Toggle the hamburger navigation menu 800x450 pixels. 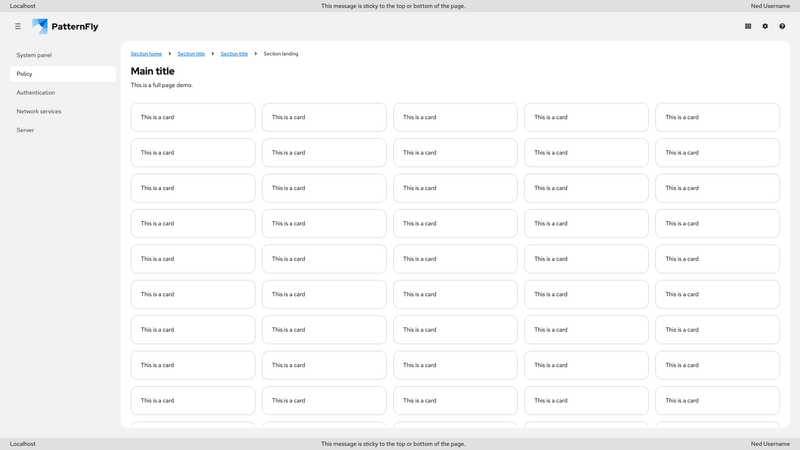click(17, 27)
